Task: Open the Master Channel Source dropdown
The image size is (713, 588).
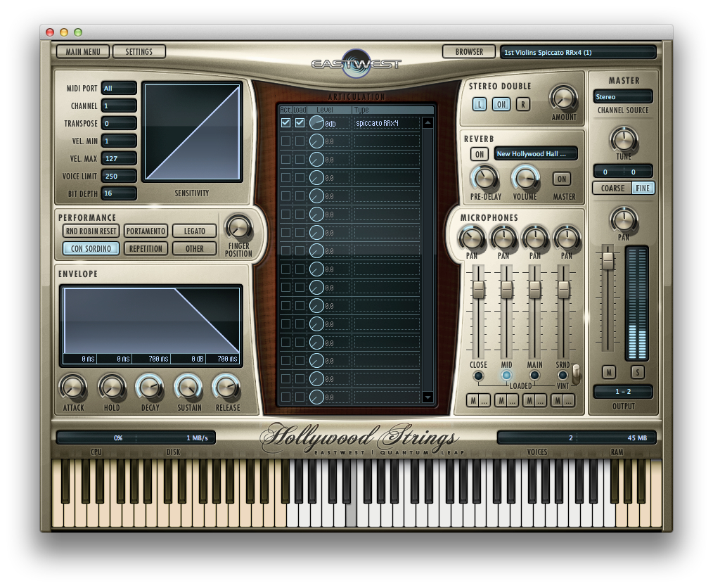Action: tap(623, 96)
